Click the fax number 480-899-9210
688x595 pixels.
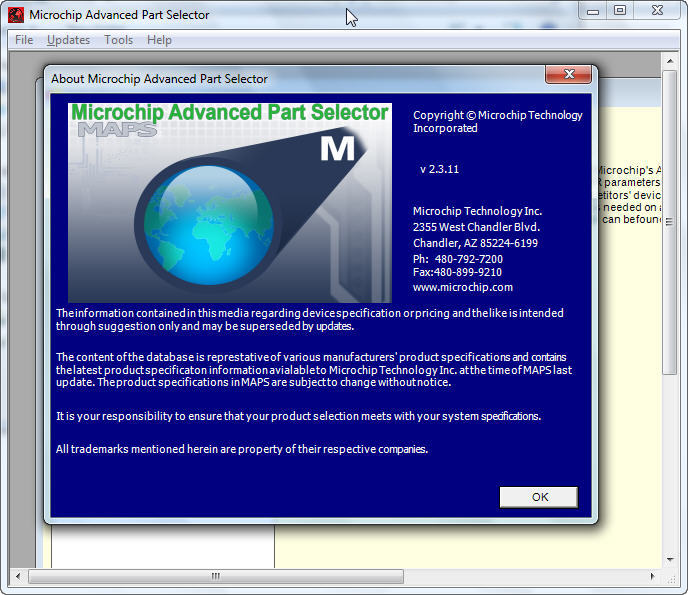(x=467, y=272)
